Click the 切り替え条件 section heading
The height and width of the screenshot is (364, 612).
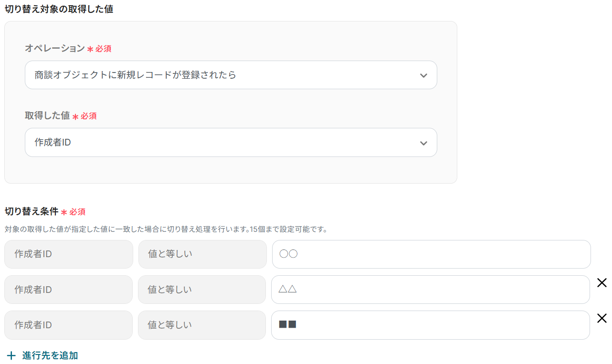point(32,211)
